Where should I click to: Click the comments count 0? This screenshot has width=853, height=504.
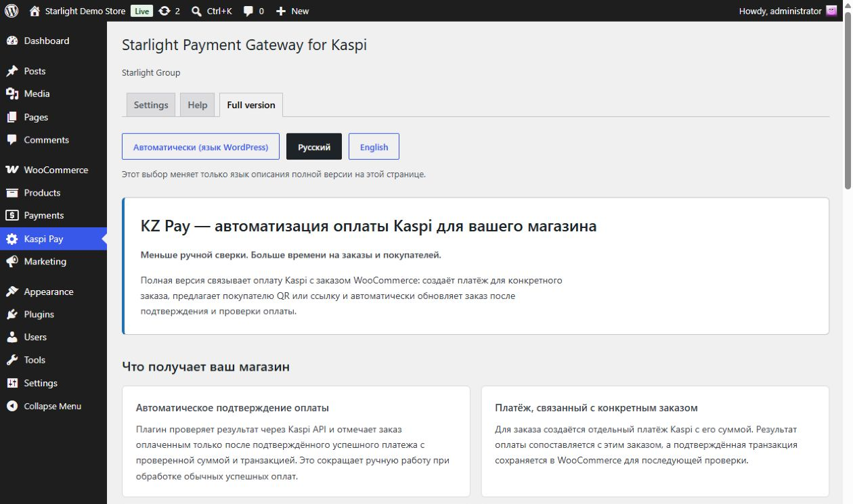(x=261, y=11)
